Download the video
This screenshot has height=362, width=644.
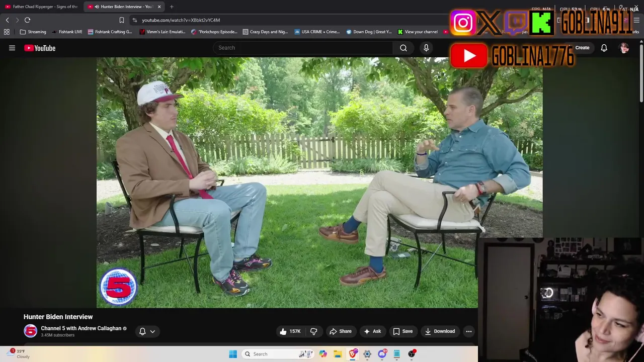[x=440, y=331]
